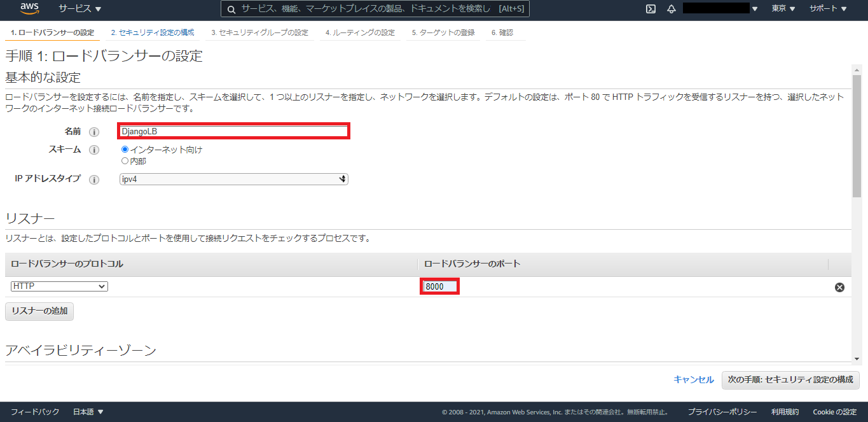Remove the HTTP listener with the X icon
Screen dimensions: 868x422
coord(839,287)
